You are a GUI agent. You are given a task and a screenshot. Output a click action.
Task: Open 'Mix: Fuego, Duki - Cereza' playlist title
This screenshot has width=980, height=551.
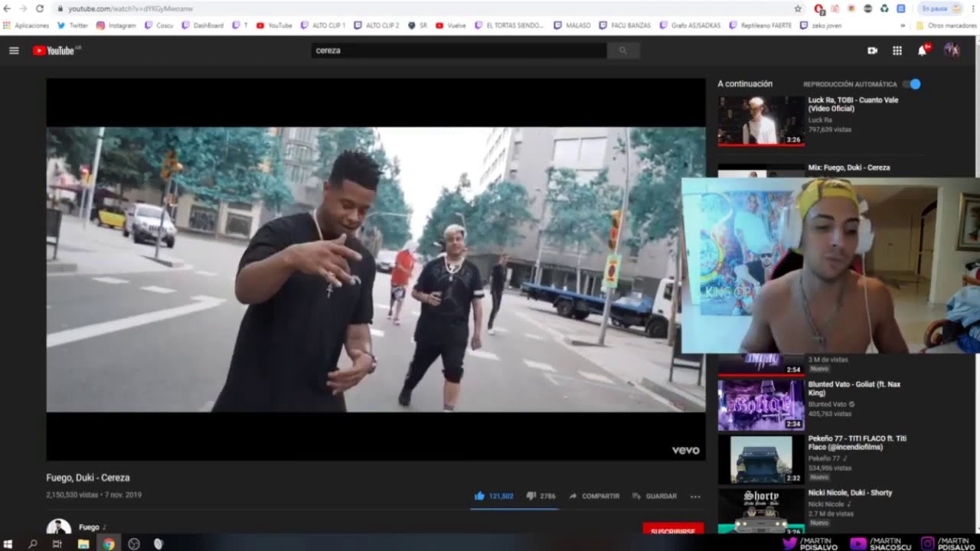point(849,168)
